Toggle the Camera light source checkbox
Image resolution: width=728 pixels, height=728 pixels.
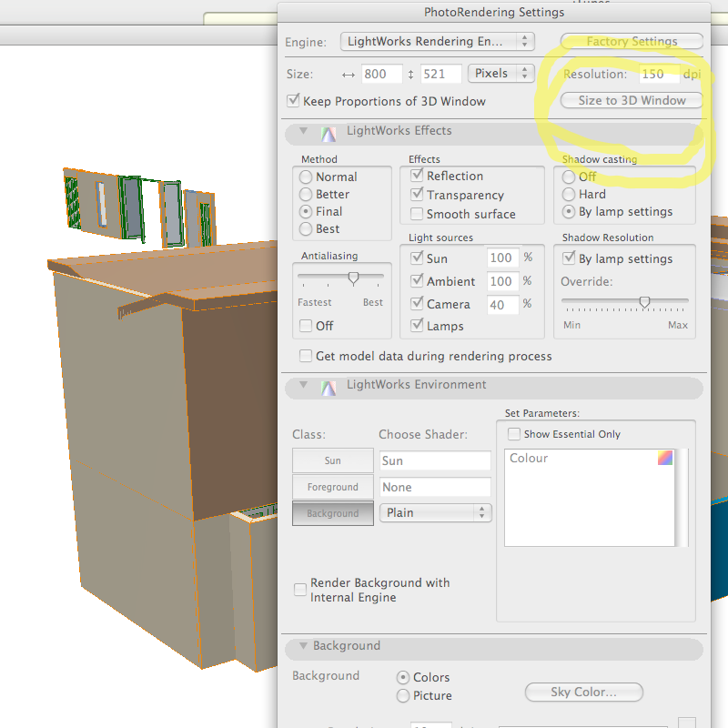click(x=417, y=303)
